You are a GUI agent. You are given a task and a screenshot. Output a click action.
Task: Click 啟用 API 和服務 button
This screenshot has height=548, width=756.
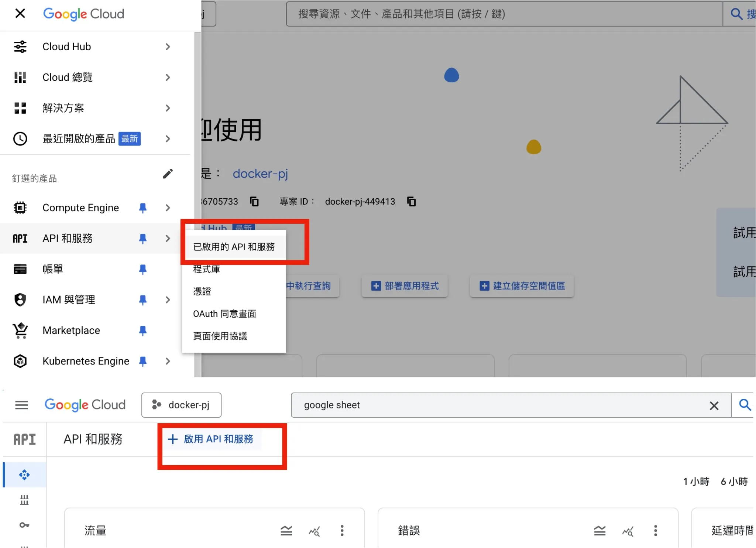pyautogui.click(x=211, y=439)
